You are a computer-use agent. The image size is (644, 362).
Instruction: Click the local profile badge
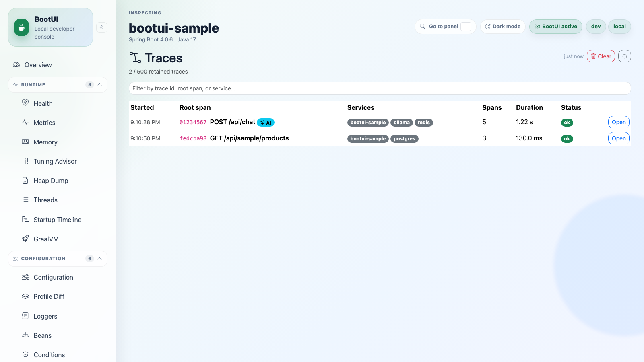coord(619,27)
